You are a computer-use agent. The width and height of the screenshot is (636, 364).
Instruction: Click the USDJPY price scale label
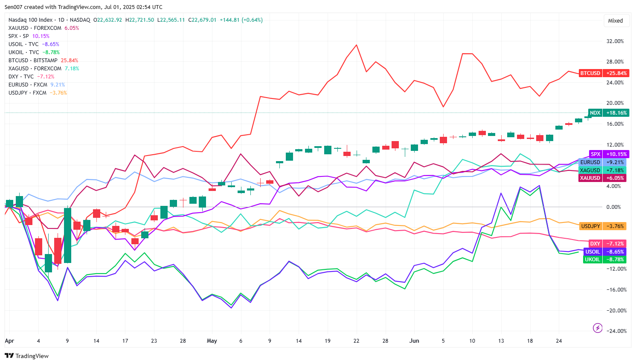[x=591, y=226]
